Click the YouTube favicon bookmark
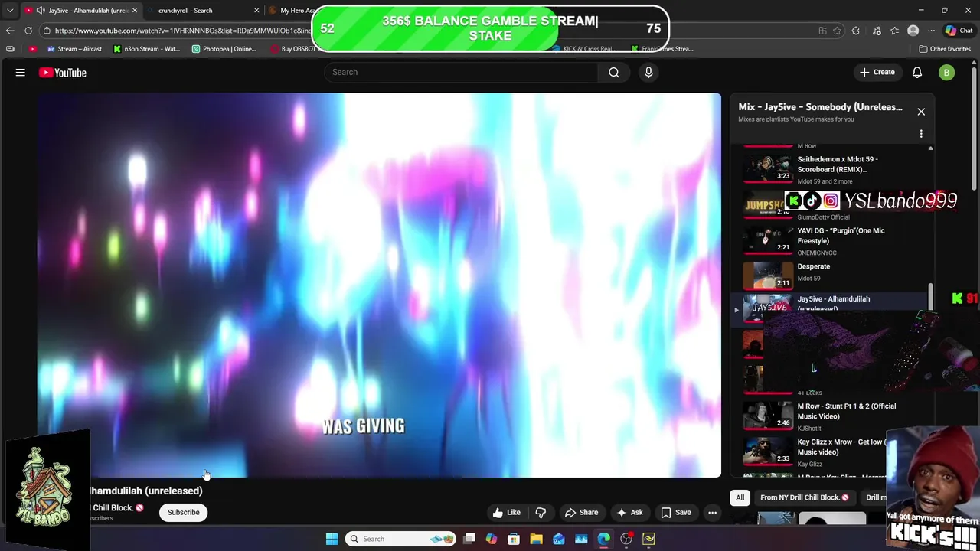Image resolution: width=980 pixels, height=551 pixels. click(x=32, y=49)
